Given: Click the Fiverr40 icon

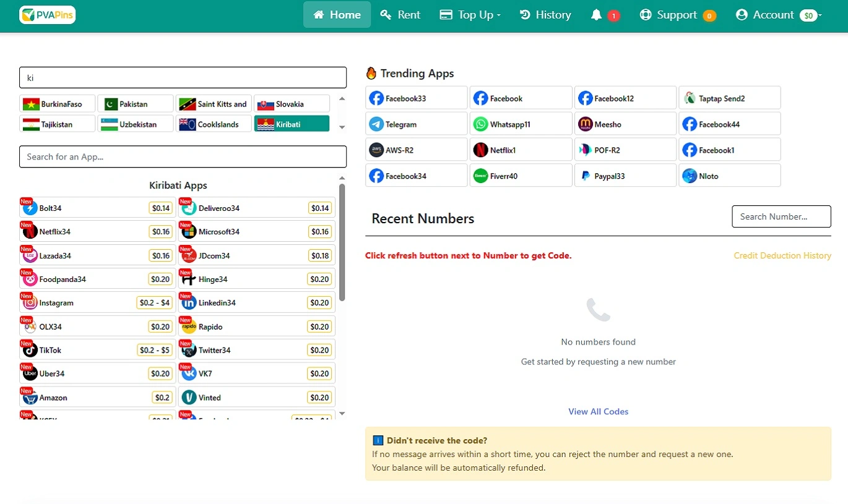Looking at the screenshot, I should 480,176.
